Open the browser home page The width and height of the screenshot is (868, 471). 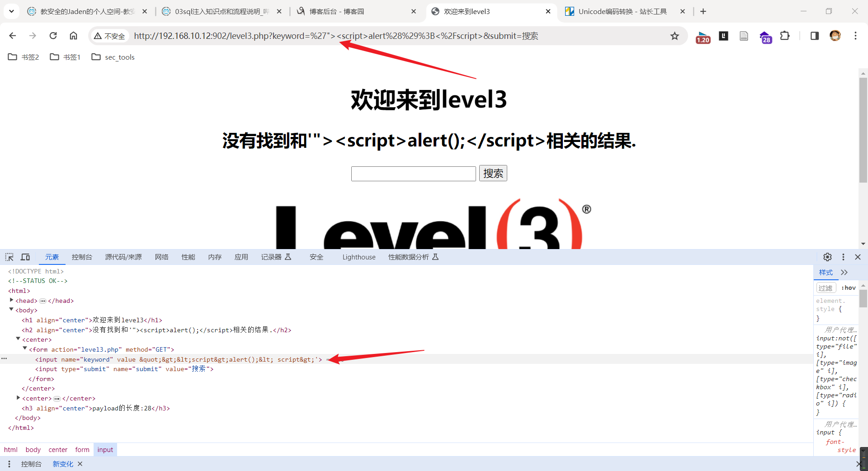(73, 36)
